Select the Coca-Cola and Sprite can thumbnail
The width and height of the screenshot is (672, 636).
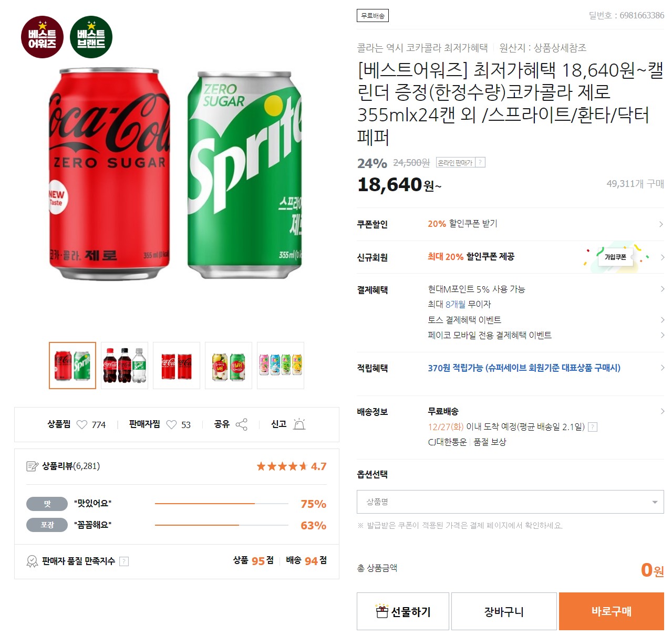coord(71,365)
